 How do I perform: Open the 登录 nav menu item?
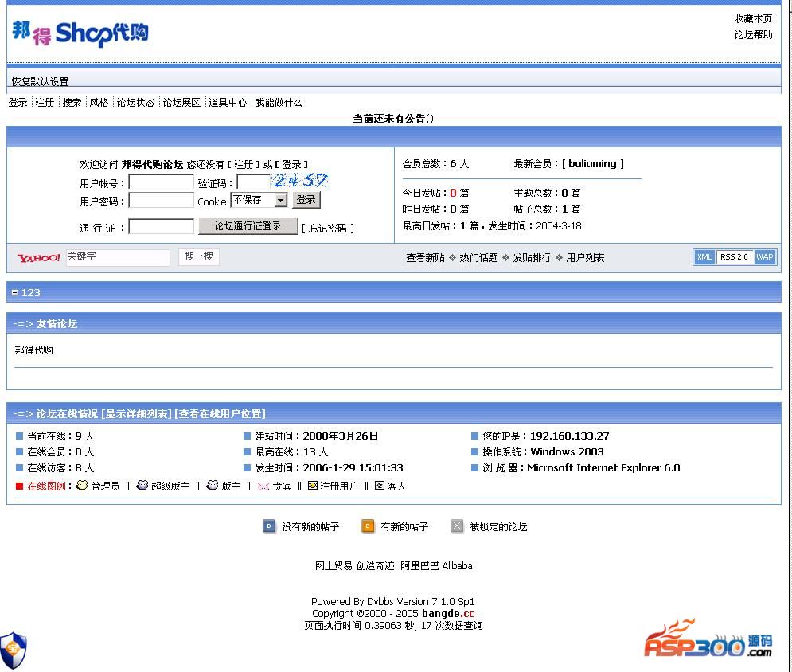[x=18, y=103]
